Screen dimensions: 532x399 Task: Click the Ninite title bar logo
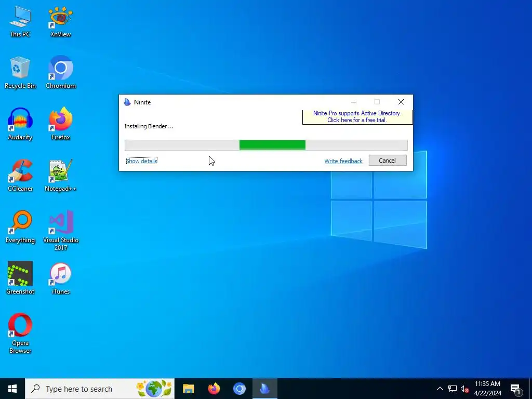pyautogui.click(x=127, y=102)
